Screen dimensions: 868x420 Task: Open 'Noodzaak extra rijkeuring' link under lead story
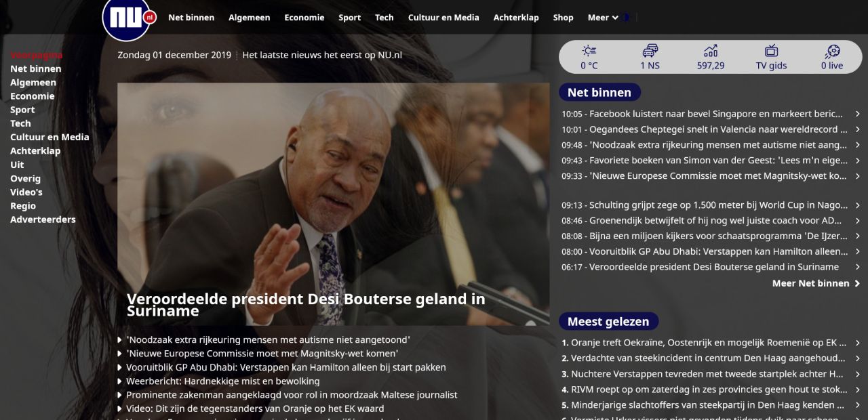coord(268,340)
